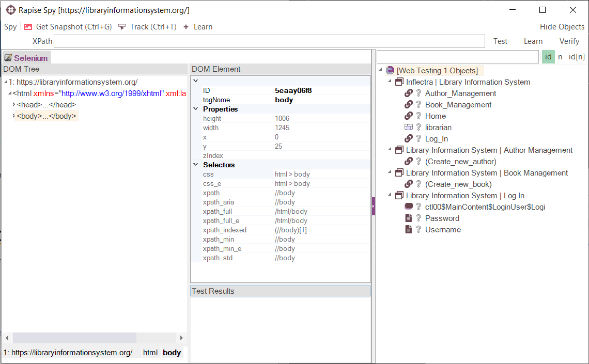Screen dimensions: 589x364
Task: Expand the head element in DOM Tree
Action: pos(14,105)
